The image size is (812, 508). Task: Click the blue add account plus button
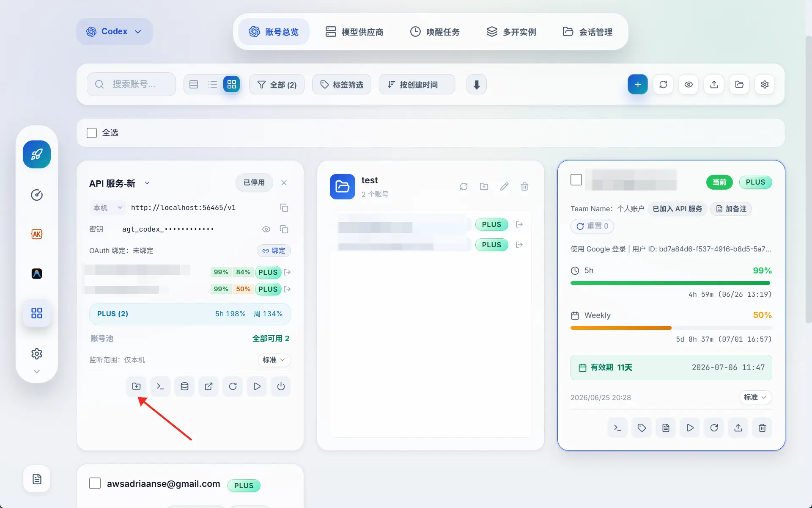tap(638, 85)
